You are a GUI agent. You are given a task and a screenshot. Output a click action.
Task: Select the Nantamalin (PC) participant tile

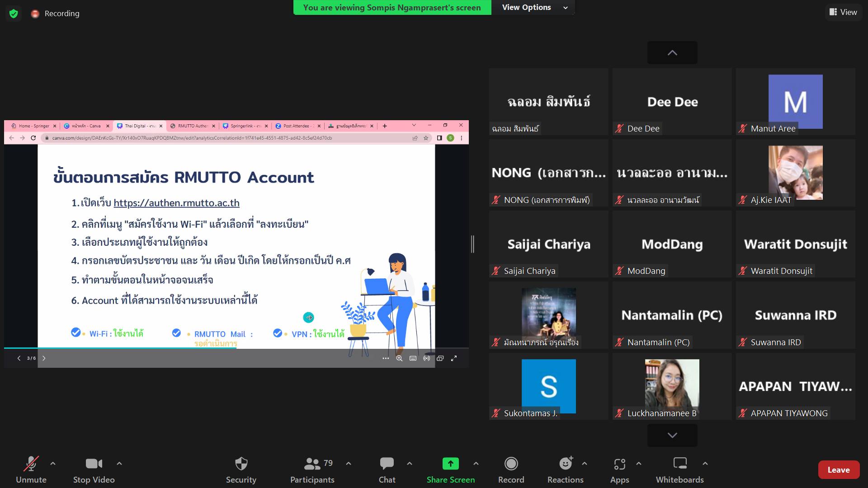pyautogui.click(x=672, y=315)
